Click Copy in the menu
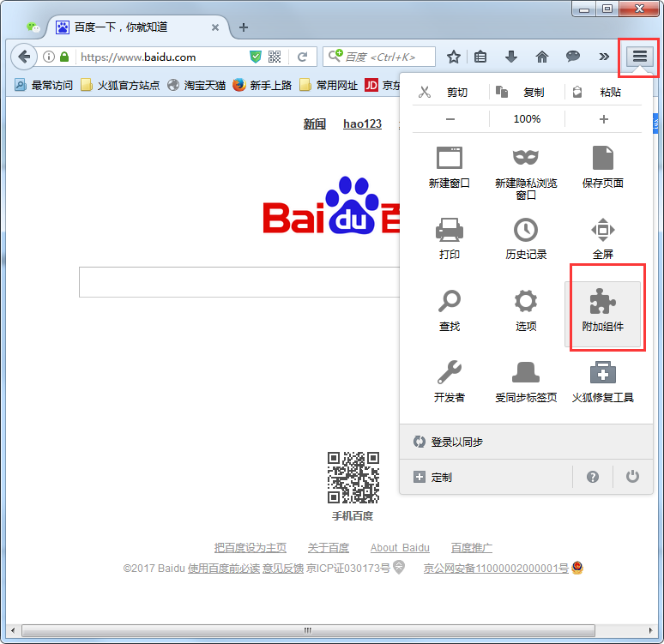The image size is (664, 644). [x=527, y=93]
